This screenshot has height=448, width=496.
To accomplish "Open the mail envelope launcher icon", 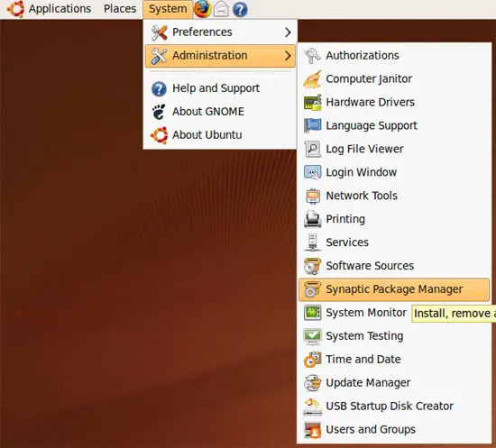I will [221, 9].
